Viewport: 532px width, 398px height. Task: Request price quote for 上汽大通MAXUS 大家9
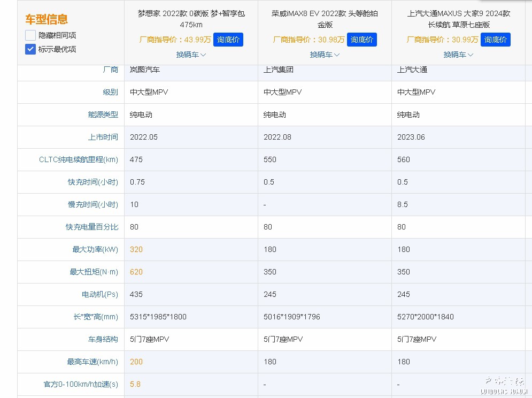click(496, 40)
